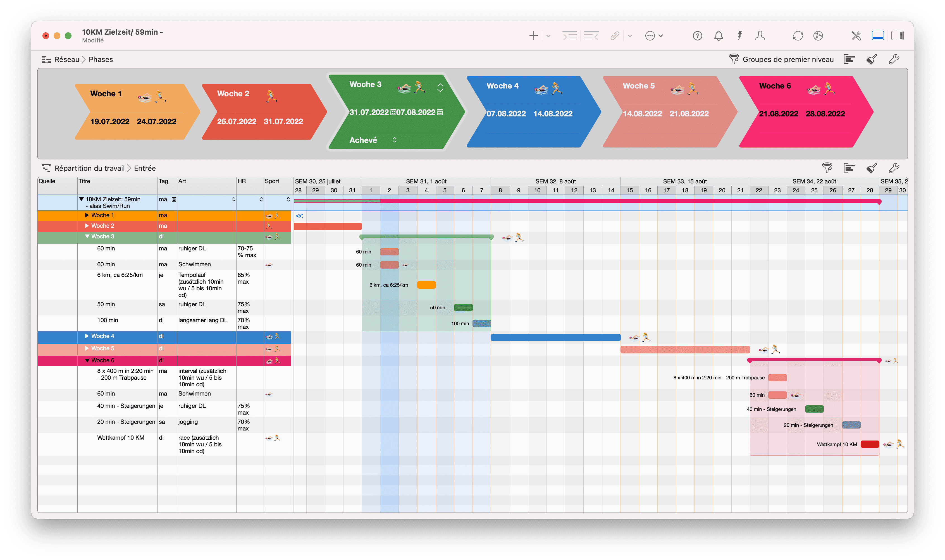Screen dimensions: 945x560
Task: Toggle the right inspector panel button
Action: 898,35
